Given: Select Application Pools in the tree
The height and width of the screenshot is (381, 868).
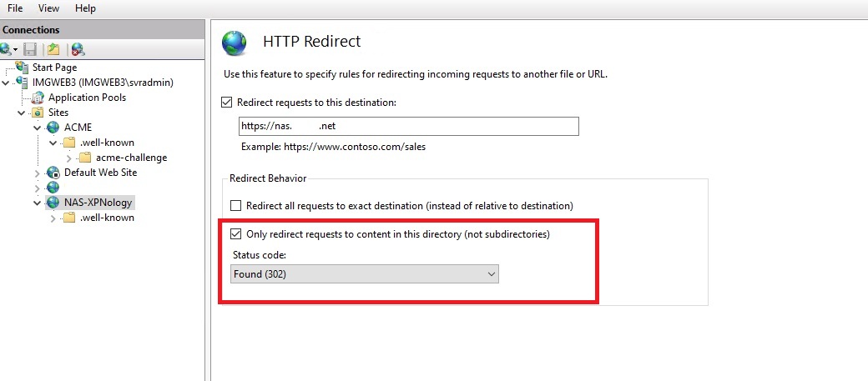Looking at the screenshot, I should click(x=87, y=98).
